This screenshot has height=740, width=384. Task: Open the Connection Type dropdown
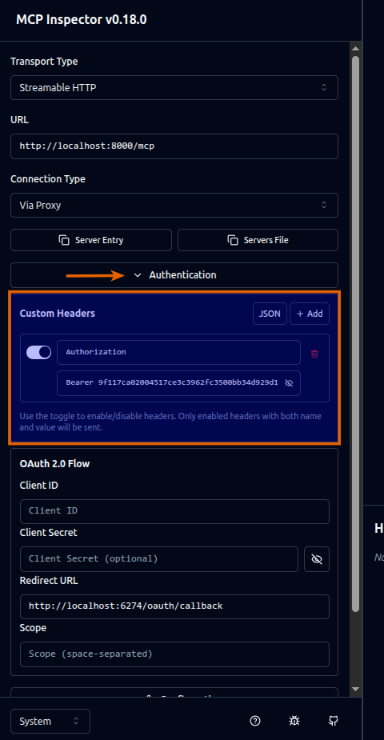click(x=174, y=205)
